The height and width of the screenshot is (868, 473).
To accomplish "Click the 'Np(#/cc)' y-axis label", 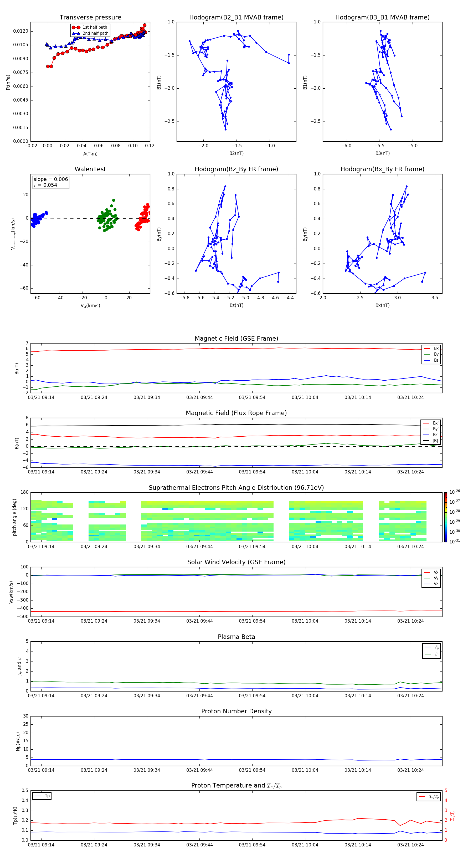I will click(18, 741).
